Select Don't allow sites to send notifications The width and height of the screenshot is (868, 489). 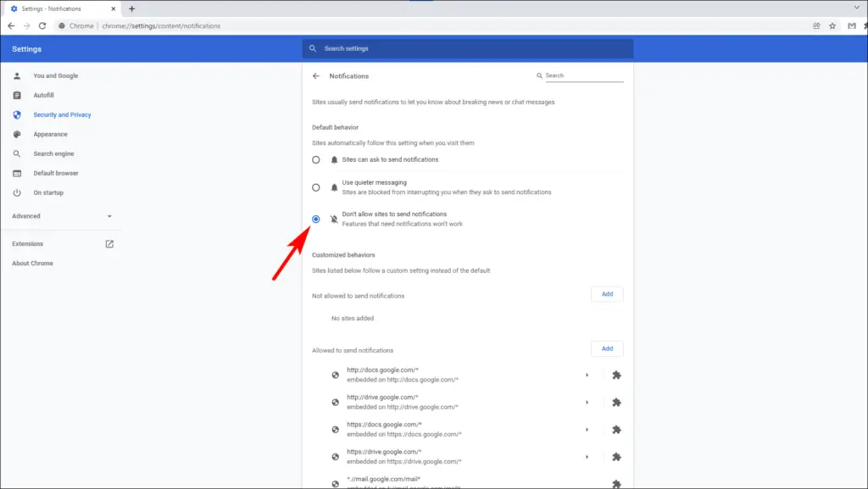[x=316, y=219]
